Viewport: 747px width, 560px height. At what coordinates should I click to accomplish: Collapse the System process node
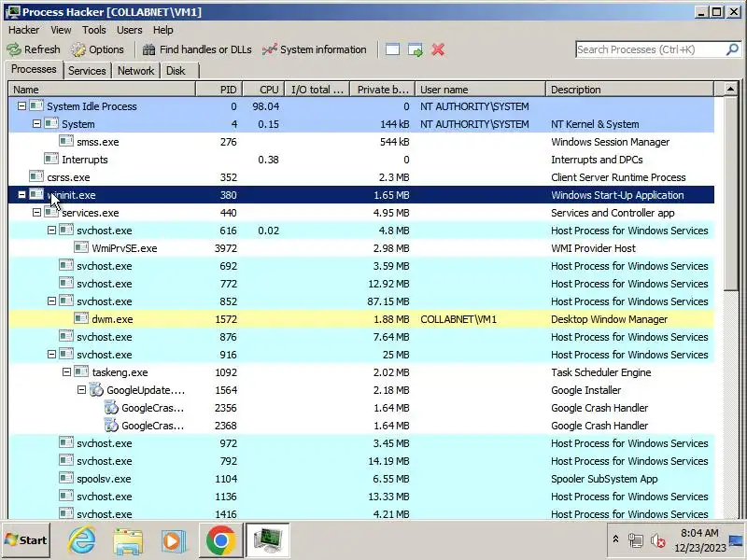click(x=36, y=124)
